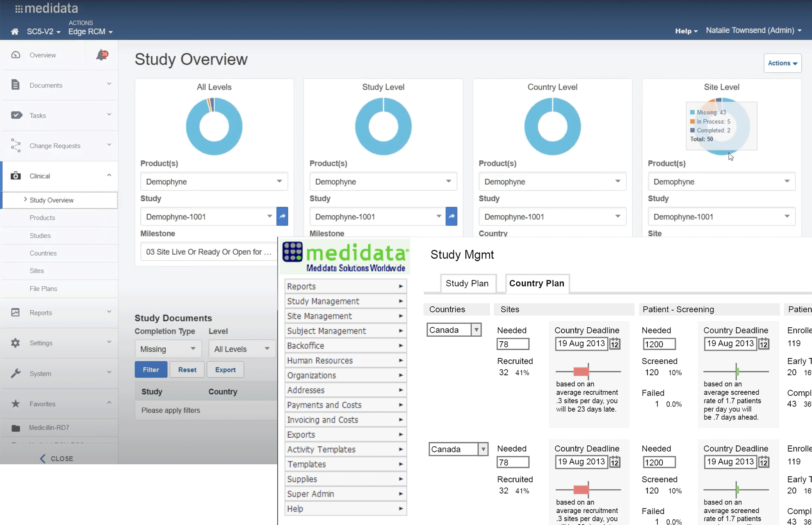Select the Country Plan tab
This screenshot has width=812, height=525.
[537, 283]
